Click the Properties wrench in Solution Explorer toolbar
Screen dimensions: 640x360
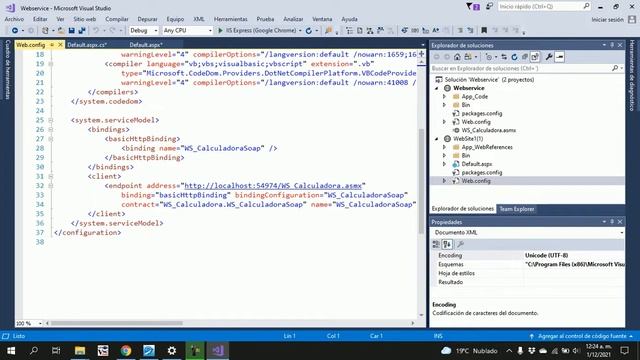click(549, 57)
